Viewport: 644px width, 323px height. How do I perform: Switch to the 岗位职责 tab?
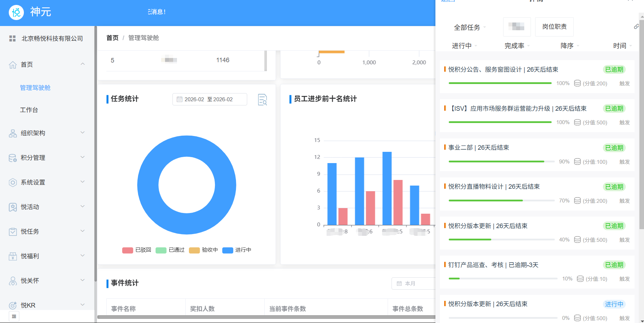coord(554,27)
